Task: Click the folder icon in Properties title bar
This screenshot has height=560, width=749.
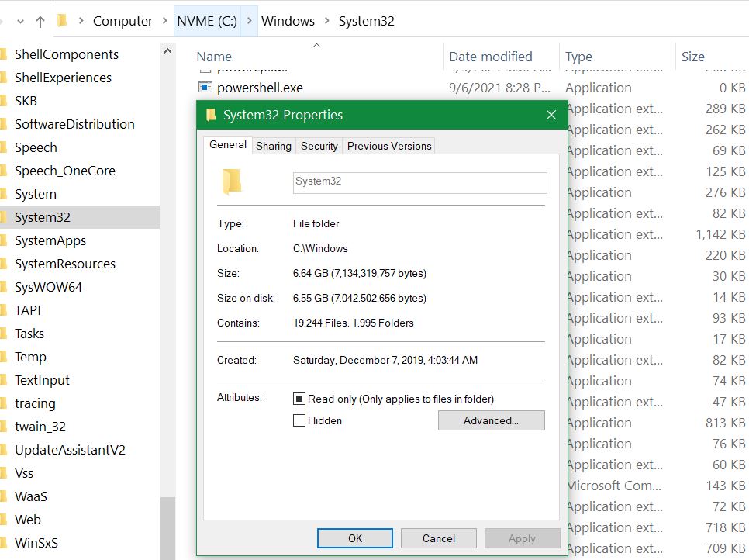Action: pos(211,115)
